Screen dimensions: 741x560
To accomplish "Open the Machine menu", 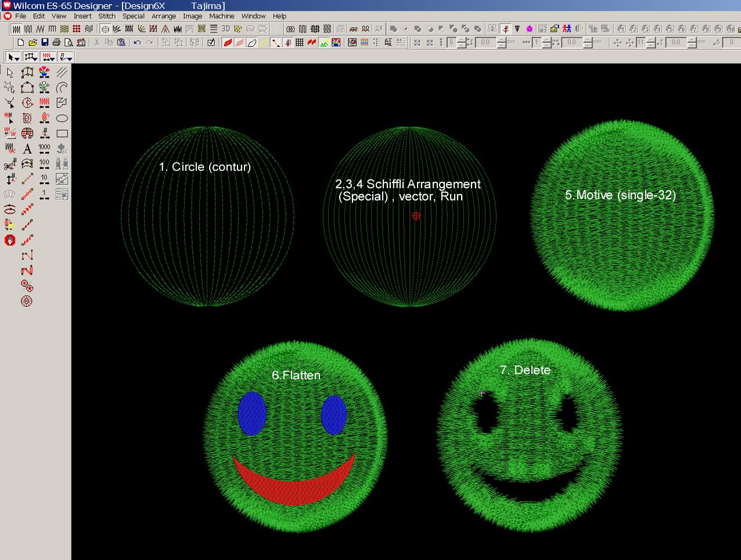I will 221,16.
